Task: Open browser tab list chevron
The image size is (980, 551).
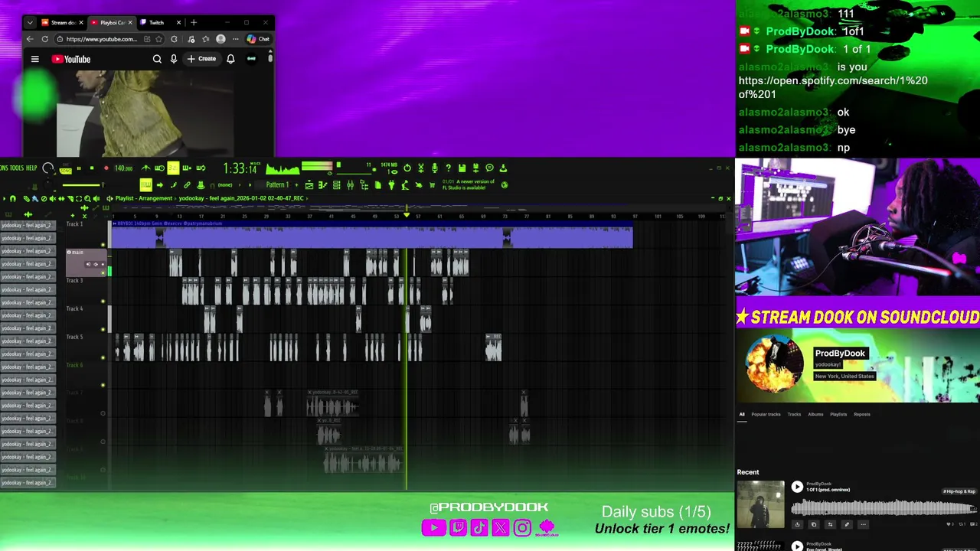Action: tap(30, 22)
